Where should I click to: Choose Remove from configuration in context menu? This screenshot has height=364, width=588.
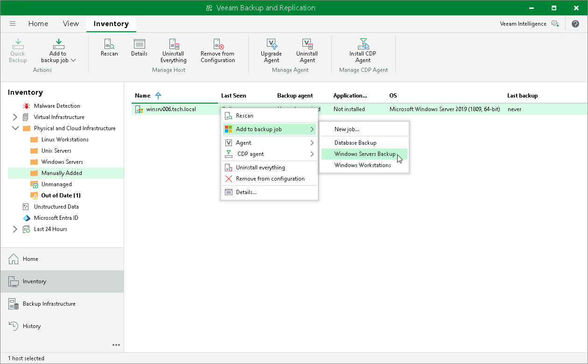click(x=269, y=179)
